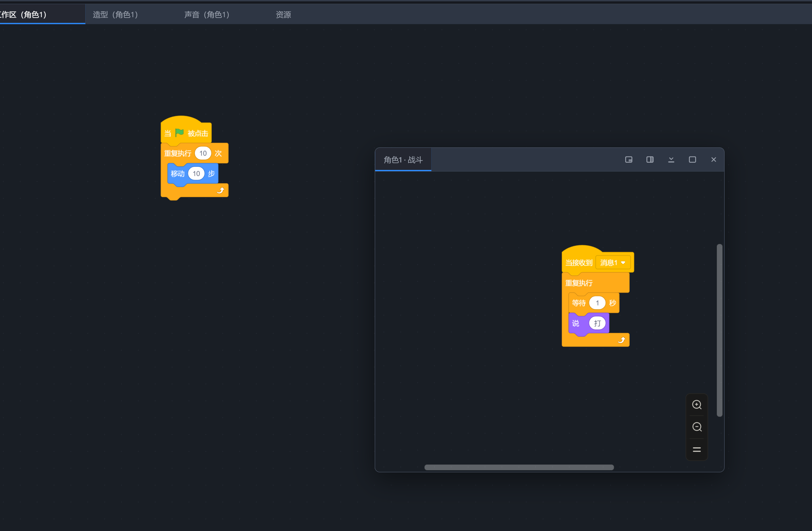812x531 pixels.
Task: Select the 移动 10 步 block
Action: coord(178,174)
